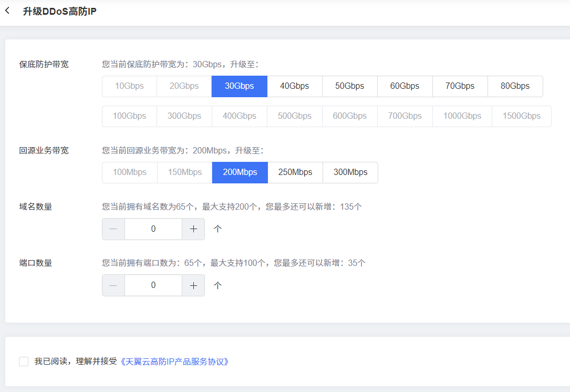Switch protection bandwidth to 80Gbps
This screenshot has width=570, height=392.
tap(515, 86)
